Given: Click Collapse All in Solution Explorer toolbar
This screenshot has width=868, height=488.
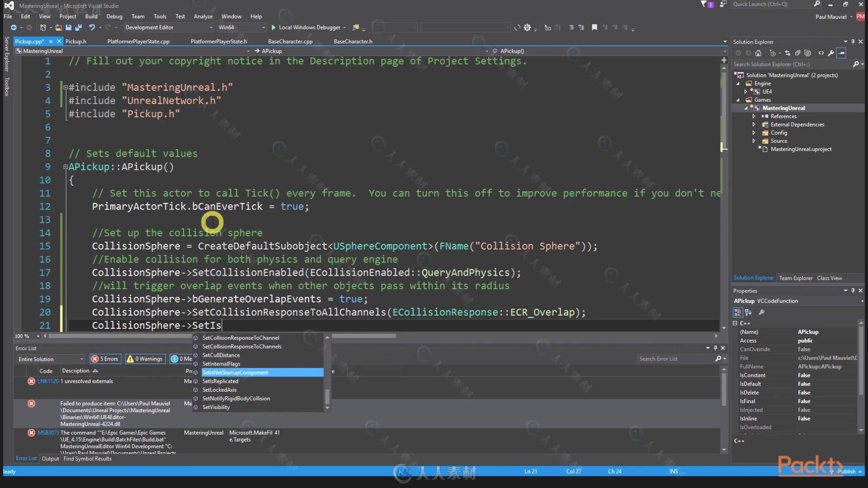Looking at the screenshot, I should [797, 53].
